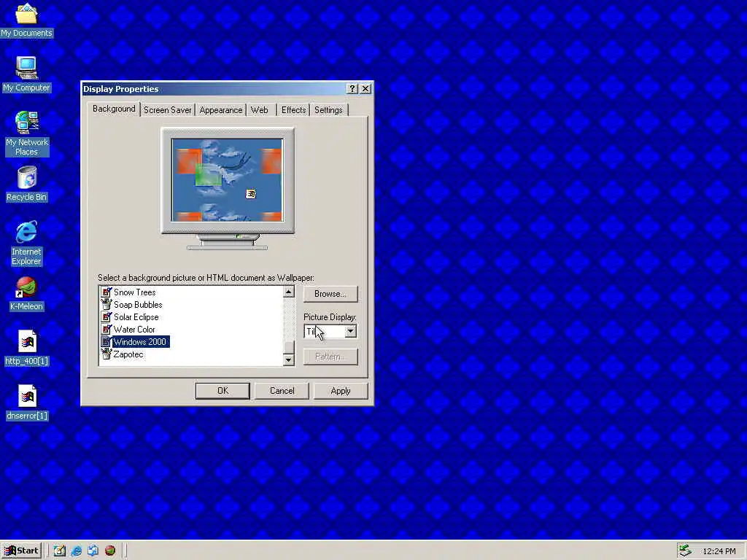Screen dimensions: 747x560
Task: Select Soap Bubbles wallpaper
Action: (138, 304)
